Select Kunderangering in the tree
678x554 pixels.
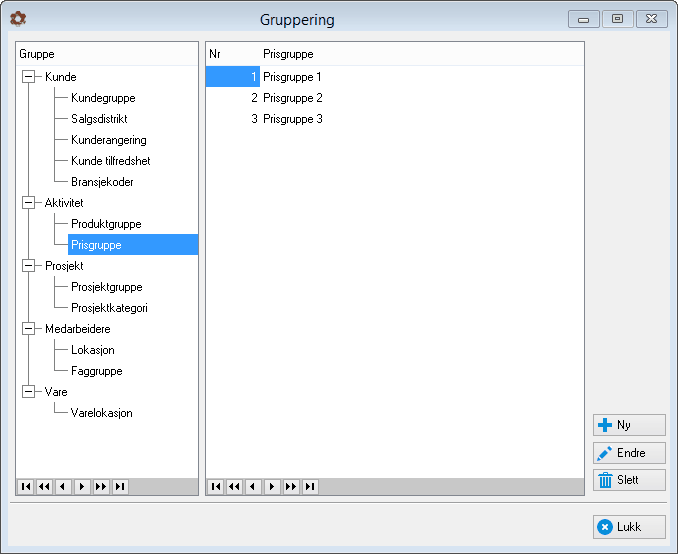point(109,140)
